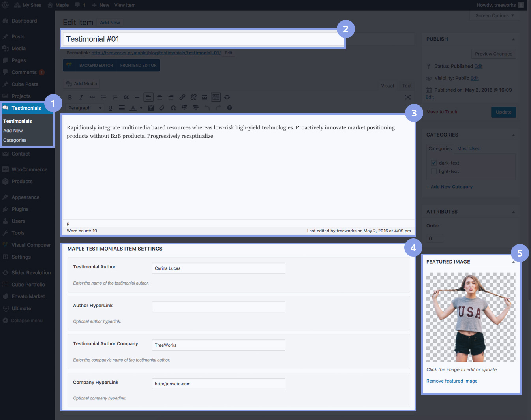Screen dimensions: 531x420
Task: Click the Testimonial Author input field
Action: pyautogui.click(x=218, y=268)
